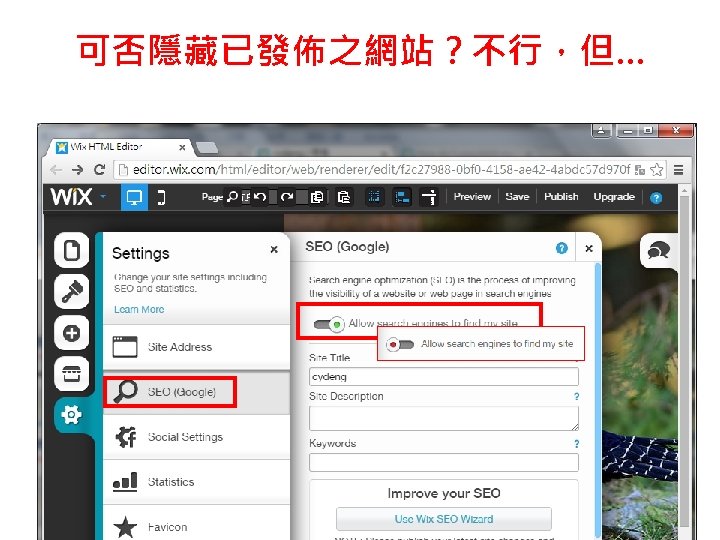Follow the Learn More link
Screen dimensions: 720x540
coord(139,309)
